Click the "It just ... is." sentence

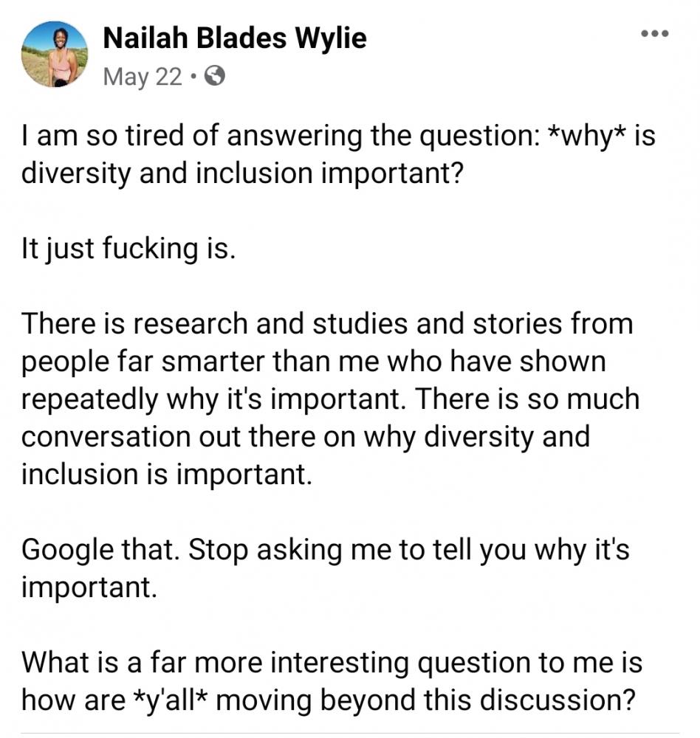[128, 249]
